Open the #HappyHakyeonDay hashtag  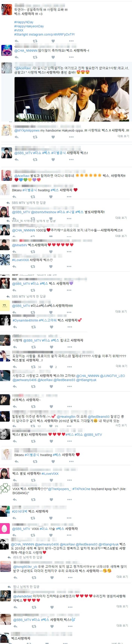pyautogui.click(x=29, y=26)
